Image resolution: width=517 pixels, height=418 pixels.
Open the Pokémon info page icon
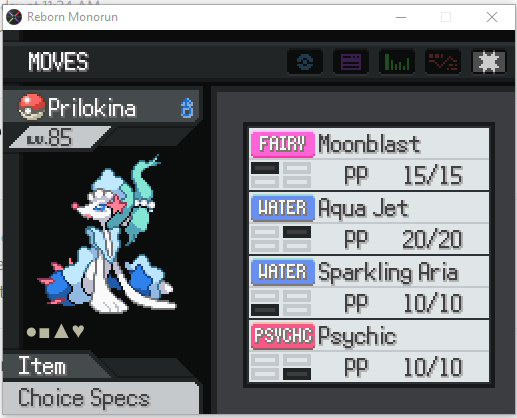pyautogui.click(x=305, y=62)
